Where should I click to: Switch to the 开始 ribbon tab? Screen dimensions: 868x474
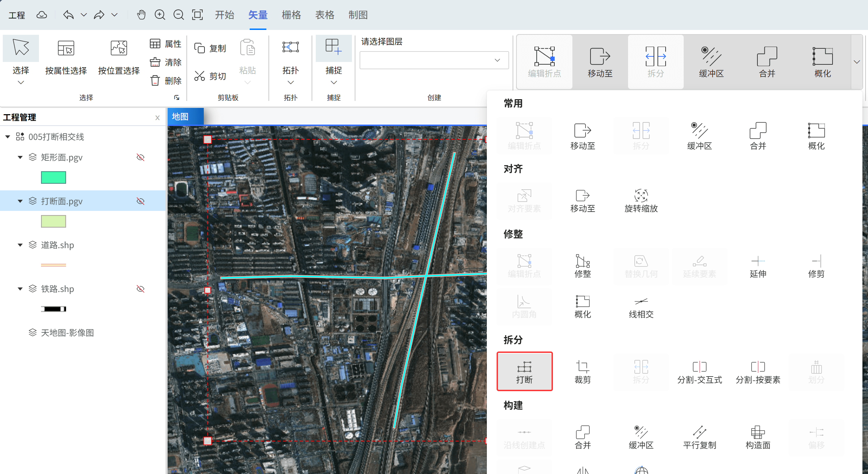coord(224,15)
